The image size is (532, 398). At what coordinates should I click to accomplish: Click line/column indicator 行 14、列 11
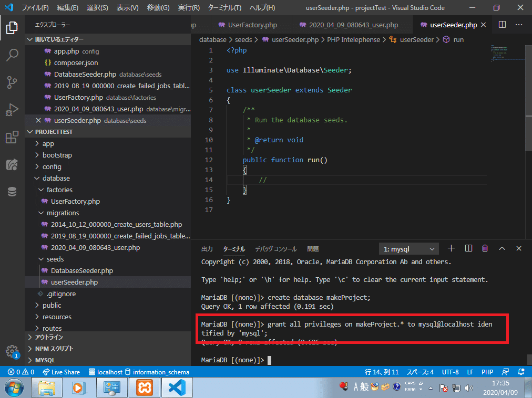coord(381,372)
